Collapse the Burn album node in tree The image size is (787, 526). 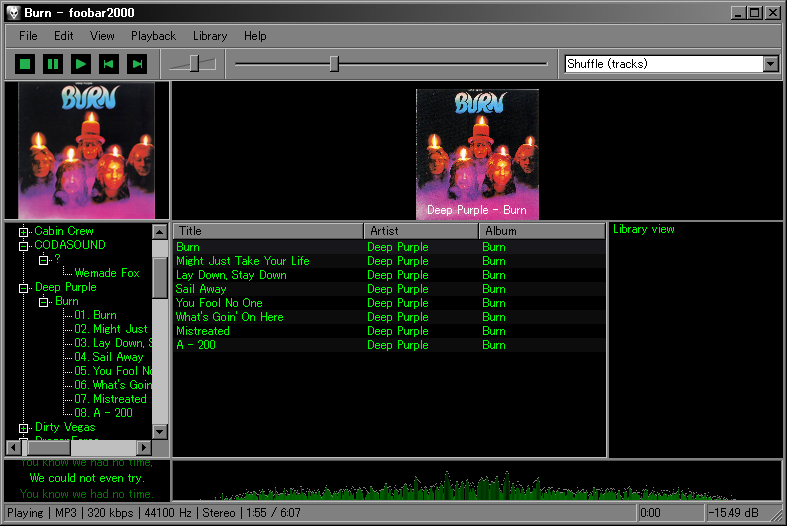coord(44,302)
